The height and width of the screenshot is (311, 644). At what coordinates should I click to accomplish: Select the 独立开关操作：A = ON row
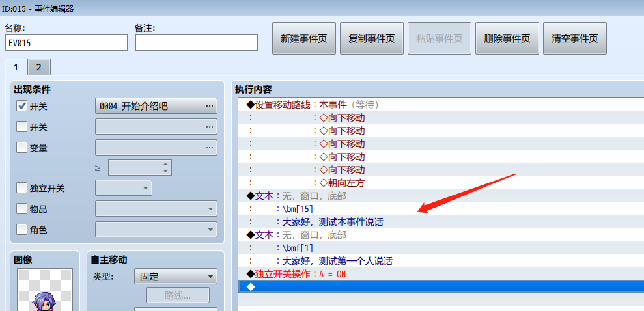pos(441,274)
